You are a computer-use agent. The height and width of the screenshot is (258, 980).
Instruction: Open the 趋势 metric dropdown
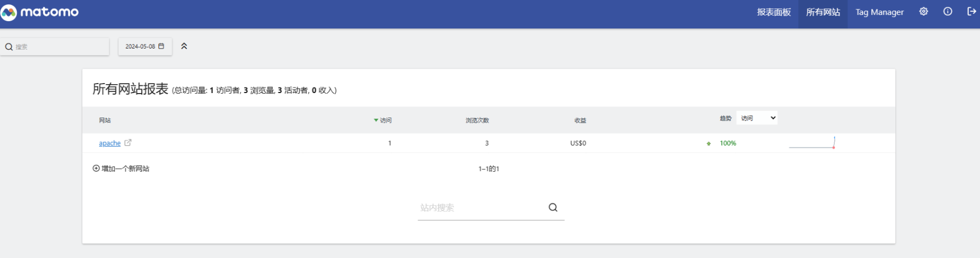[756, 118]
